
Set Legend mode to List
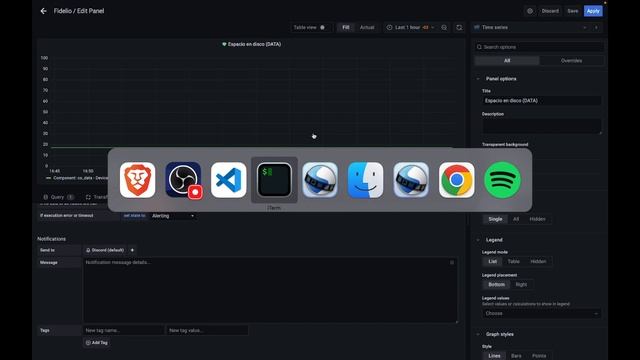[x=493, y=261]
